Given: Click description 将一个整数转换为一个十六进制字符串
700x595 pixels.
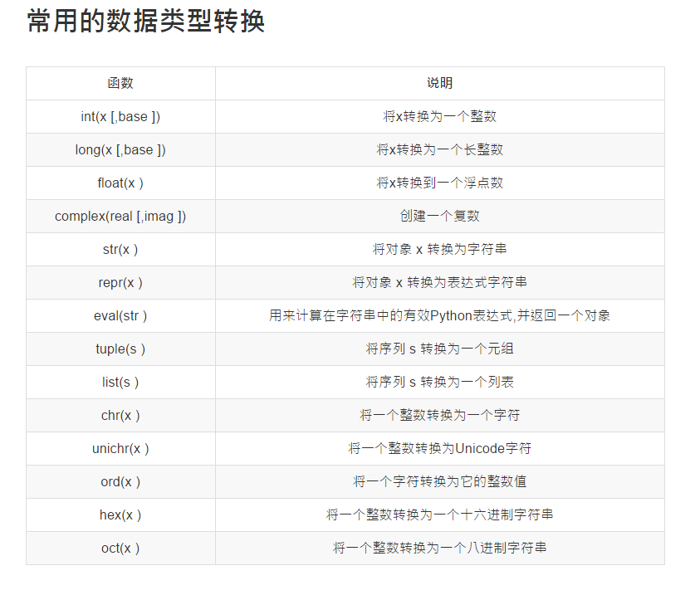Looking at the screenshot, I should (440, 515).
